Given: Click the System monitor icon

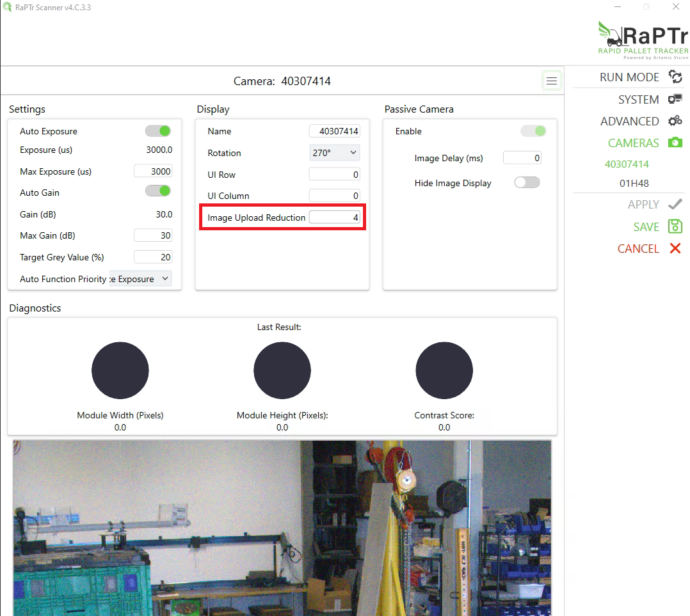Looking at the screenshot, I should pyautogui.click(x=675, y=99).
